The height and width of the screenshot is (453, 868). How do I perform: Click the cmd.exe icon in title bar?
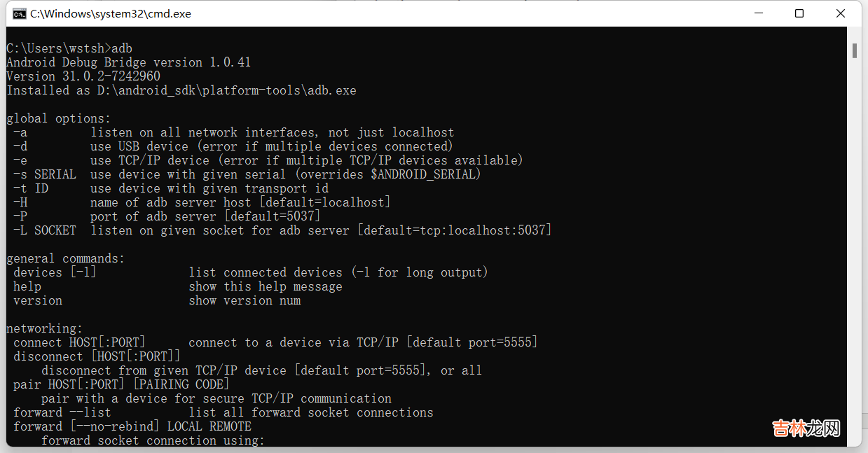pyautogui.click(x=20, y=13)
